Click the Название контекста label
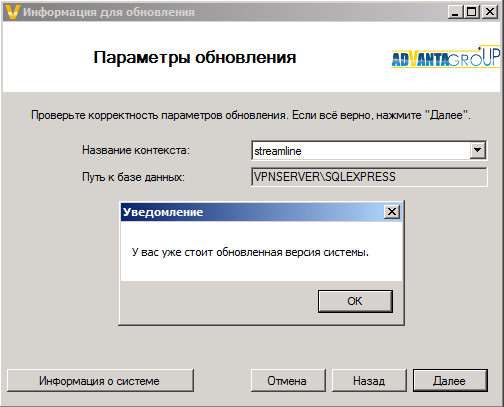 click(136, 150)
